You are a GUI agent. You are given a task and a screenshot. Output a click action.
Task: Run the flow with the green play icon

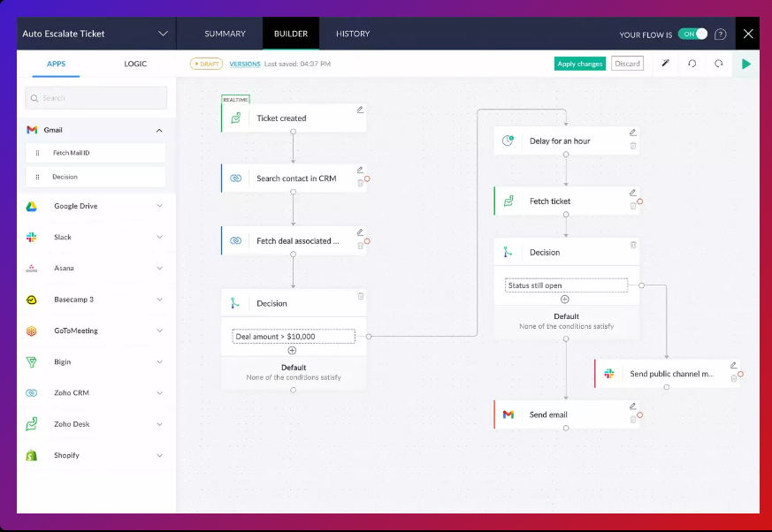[x=745, y=64]
